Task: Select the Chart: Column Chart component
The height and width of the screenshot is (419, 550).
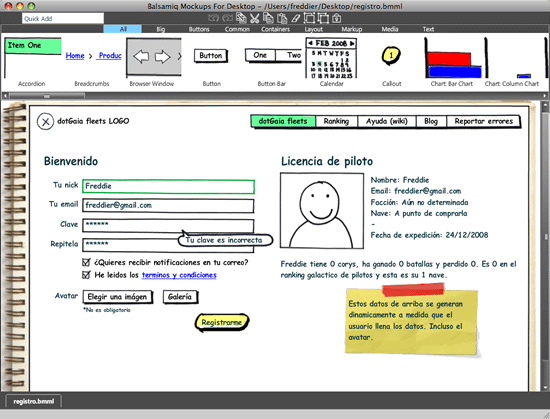Action: 512,62
